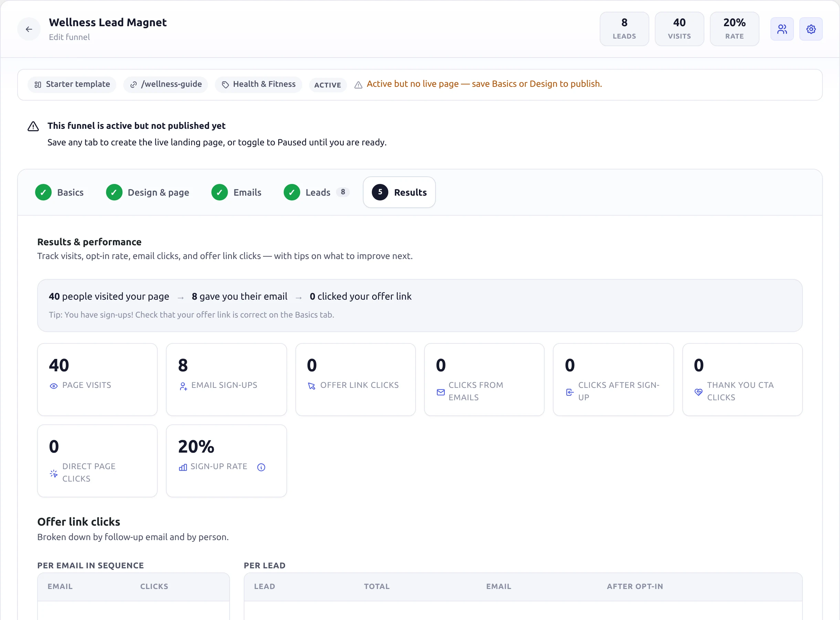Open funnel settings gear icon

coord(811,29)
